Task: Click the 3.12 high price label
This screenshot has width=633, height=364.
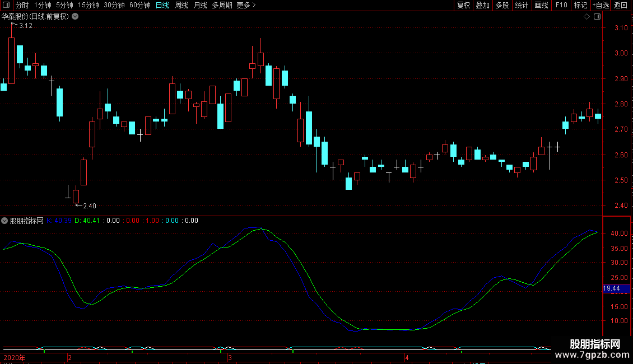Action: pyautogui.click(x=26, y=26)
